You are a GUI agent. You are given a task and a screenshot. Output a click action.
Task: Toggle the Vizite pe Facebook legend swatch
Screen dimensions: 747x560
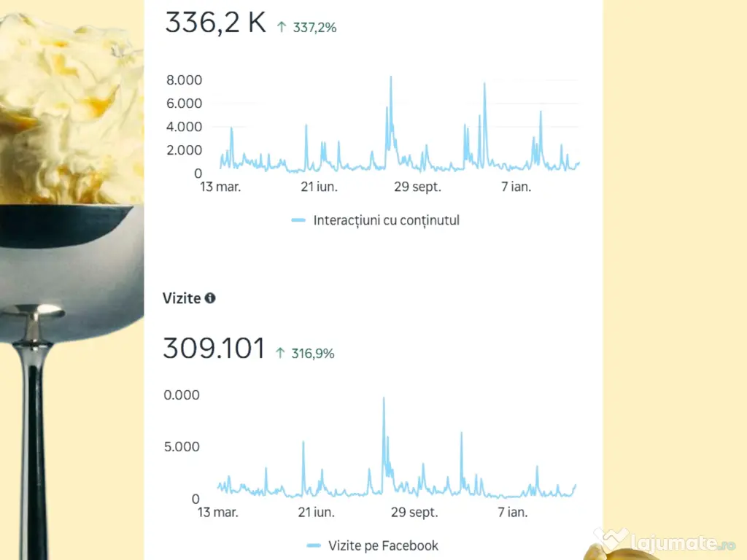314,545
